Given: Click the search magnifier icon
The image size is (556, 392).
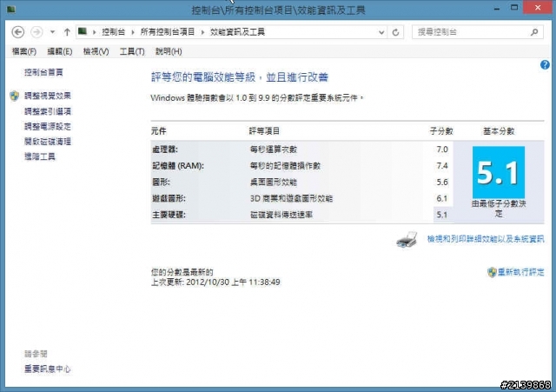Looking at the screenshot, I should [x=534, y=32].
